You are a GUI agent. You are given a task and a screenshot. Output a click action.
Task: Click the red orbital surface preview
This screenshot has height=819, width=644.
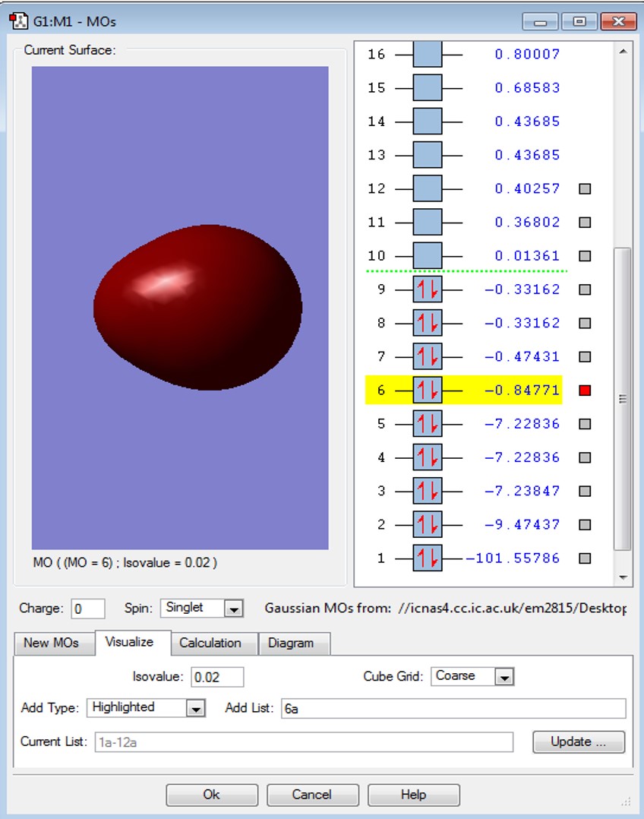pyautogui.click(x=197, y=307)
